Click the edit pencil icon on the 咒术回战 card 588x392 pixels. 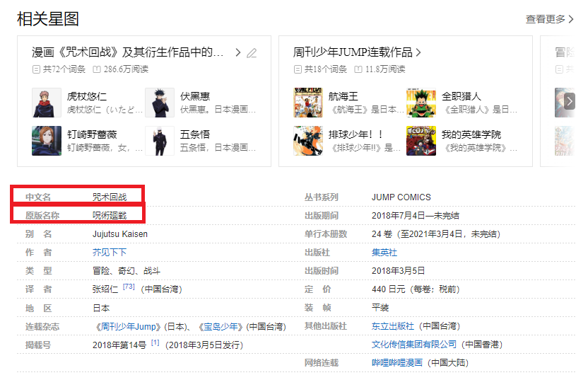[252, 53]
